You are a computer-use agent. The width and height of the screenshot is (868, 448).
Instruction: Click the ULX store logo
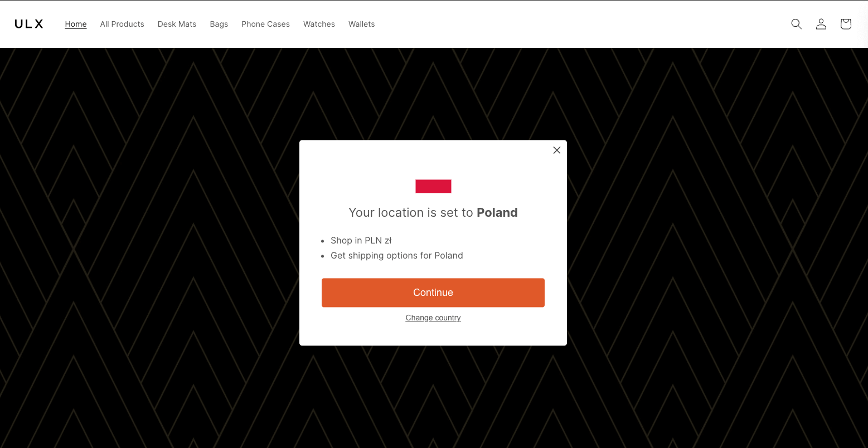28,23
